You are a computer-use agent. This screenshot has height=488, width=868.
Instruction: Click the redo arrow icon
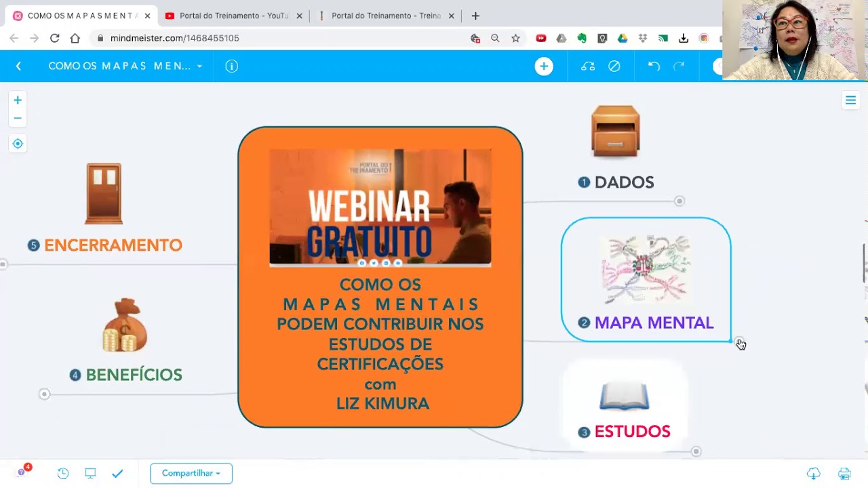tap(679, 66)
